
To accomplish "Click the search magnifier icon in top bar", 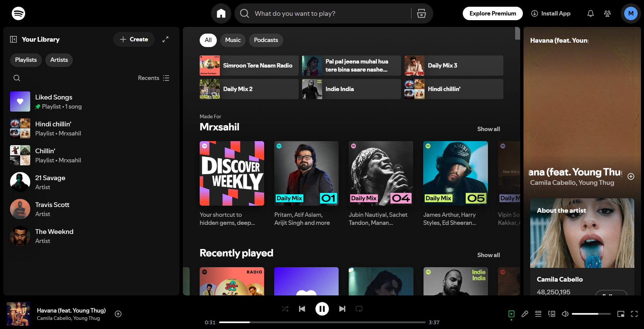I will (245, 13).
